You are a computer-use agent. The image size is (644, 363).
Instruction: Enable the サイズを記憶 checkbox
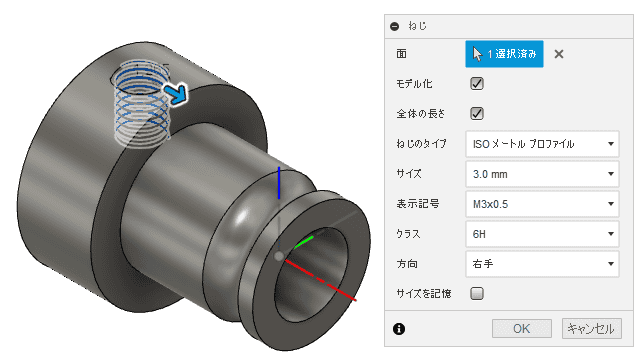[476, 294]
